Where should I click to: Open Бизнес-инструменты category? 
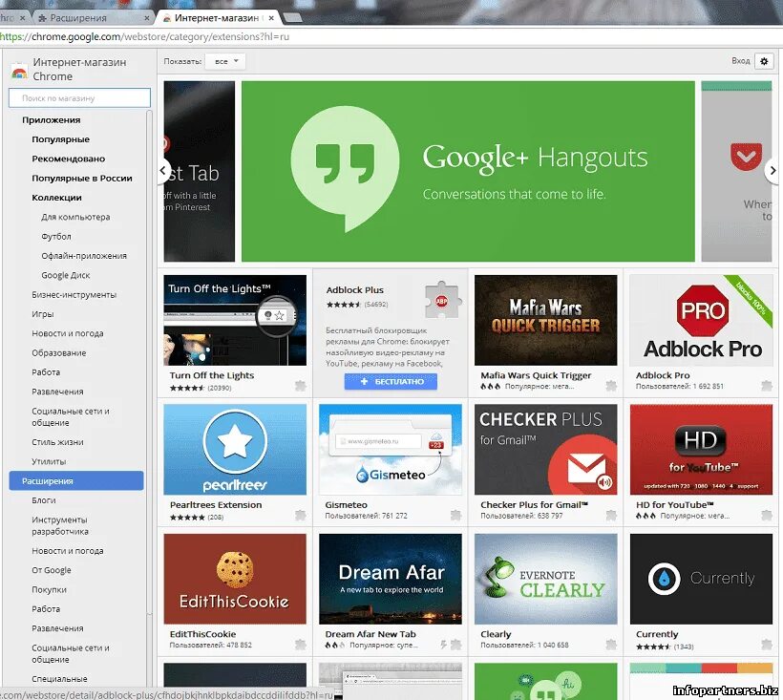pos(74,295)
